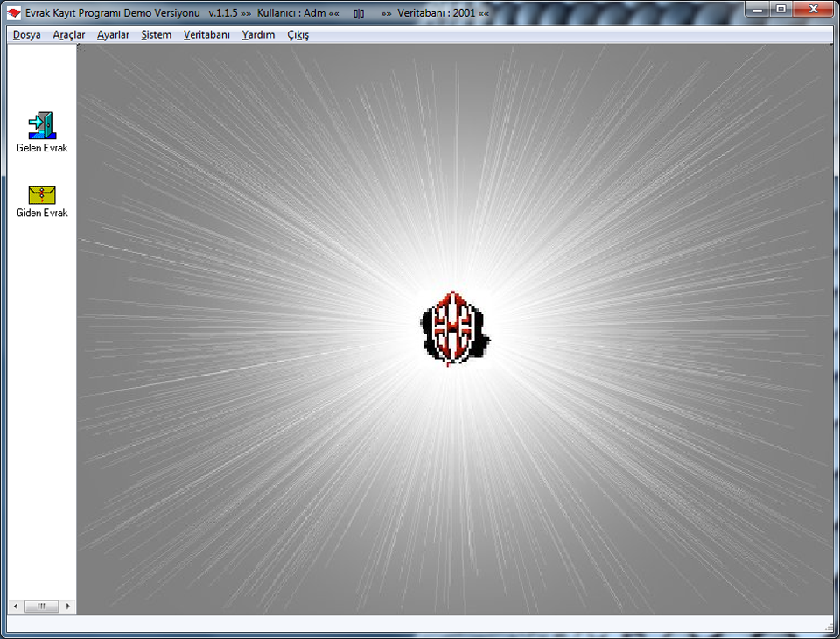840x639 pixels.
Task: Close the Evrak Kayıt program window
Action: pos(813,9)
